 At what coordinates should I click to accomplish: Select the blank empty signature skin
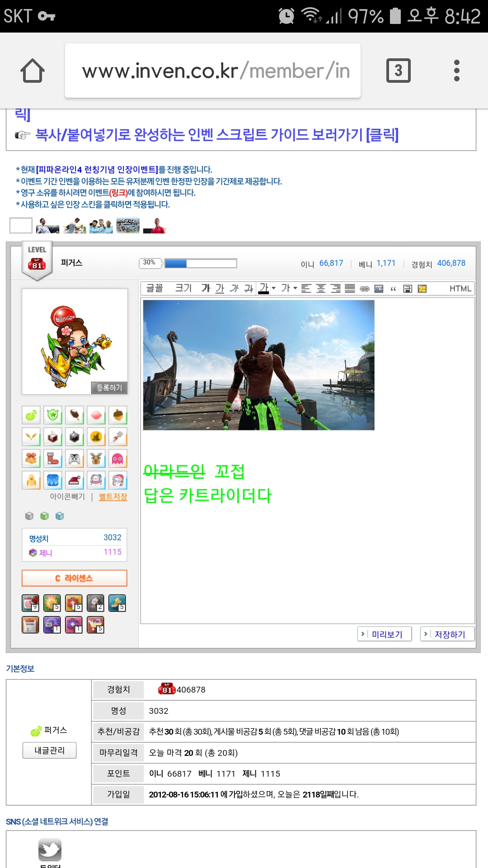21,225
